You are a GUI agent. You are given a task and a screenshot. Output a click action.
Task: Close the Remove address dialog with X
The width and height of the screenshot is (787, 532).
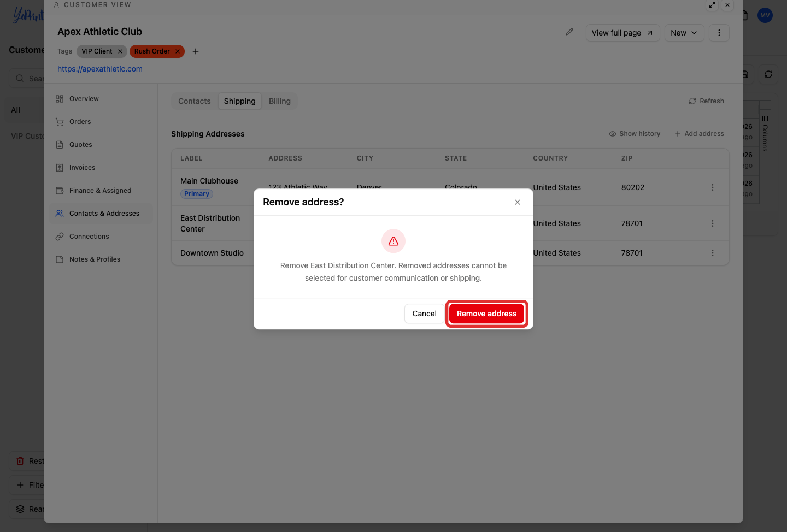(518, 202)
